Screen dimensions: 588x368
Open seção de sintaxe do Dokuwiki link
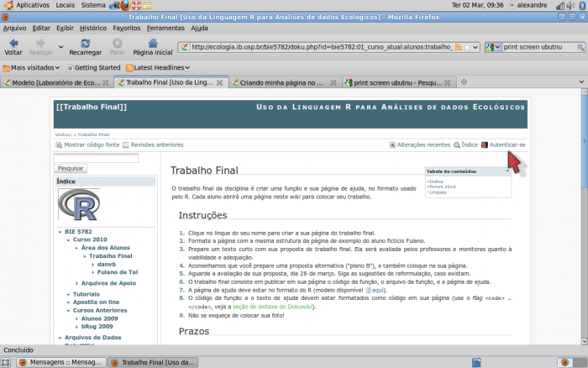coord(272,307)
